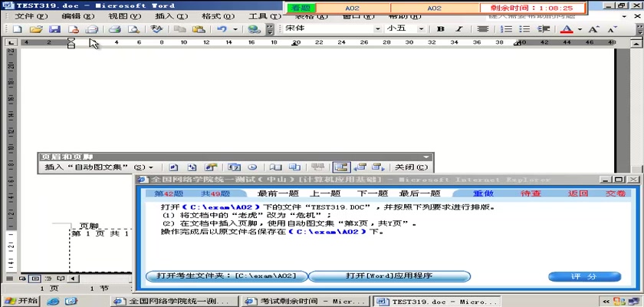Expand the undo history dropdown arrow

click(235, 29)
